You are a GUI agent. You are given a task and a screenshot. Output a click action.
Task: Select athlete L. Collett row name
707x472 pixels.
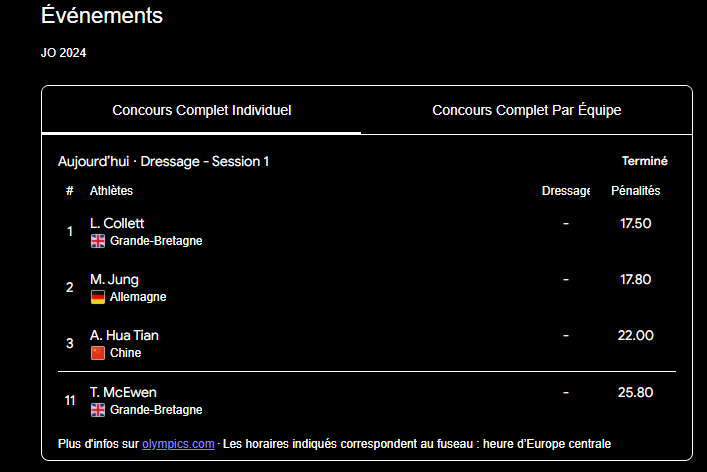117,223
